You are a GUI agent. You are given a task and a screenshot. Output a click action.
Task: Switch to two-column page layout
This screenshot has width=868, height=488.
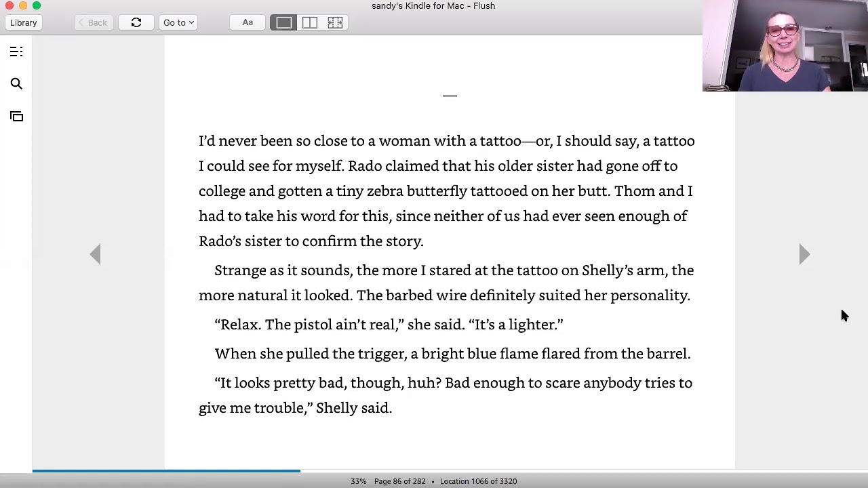[x=310, y=22]
